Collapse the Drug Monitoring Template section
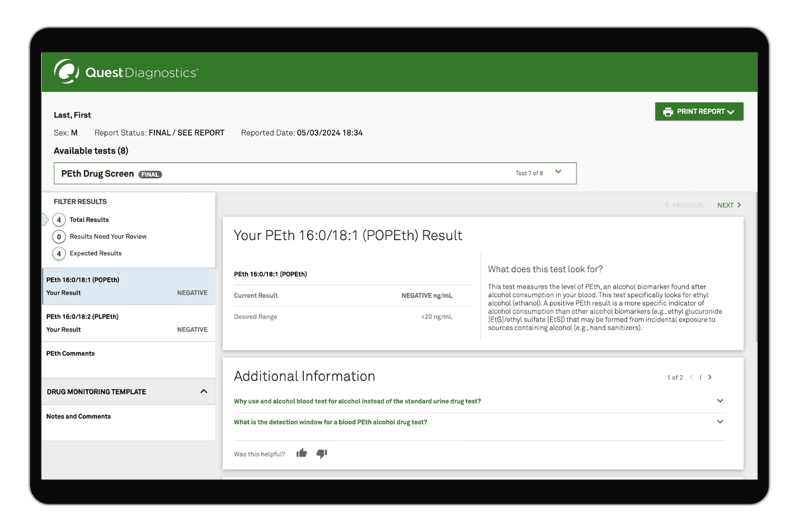This screenshot has height=532, width=798. (x=203, y=392)
